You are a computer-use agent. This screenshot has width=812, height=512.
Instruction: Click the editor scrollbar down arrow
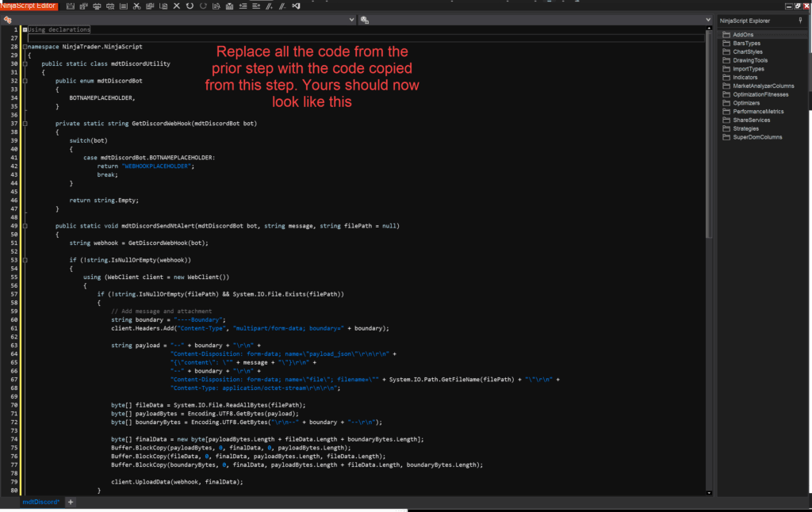pos(709,493)
